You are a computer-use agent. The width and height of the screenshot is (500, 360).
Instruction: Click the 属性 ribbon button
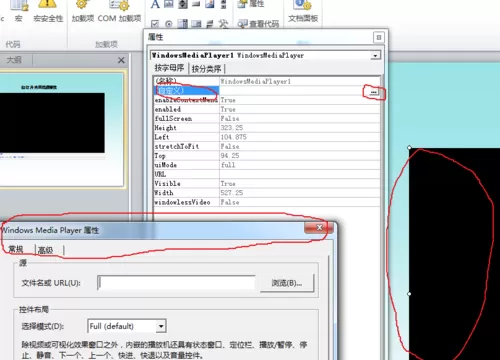tap(251, 4)
